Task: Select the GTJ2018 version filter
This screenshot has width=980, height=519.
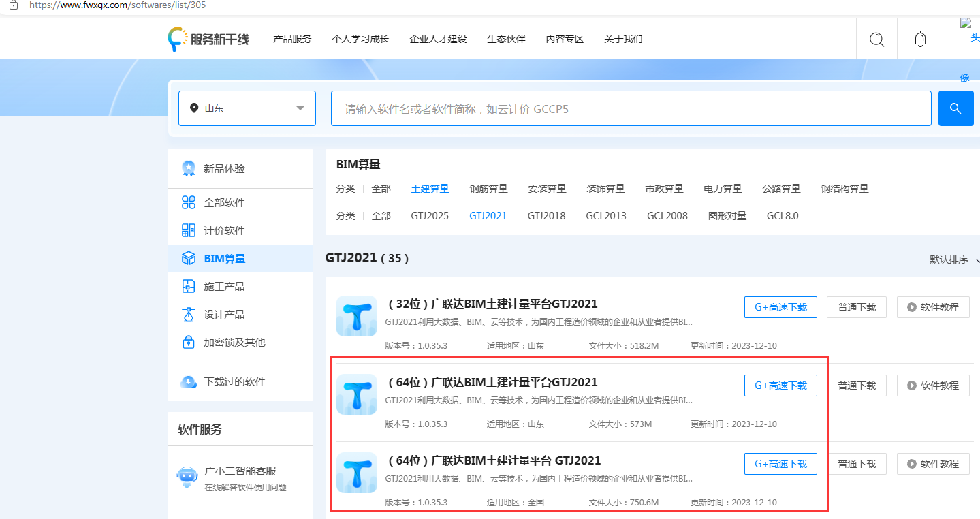Action: click(546, 216)
